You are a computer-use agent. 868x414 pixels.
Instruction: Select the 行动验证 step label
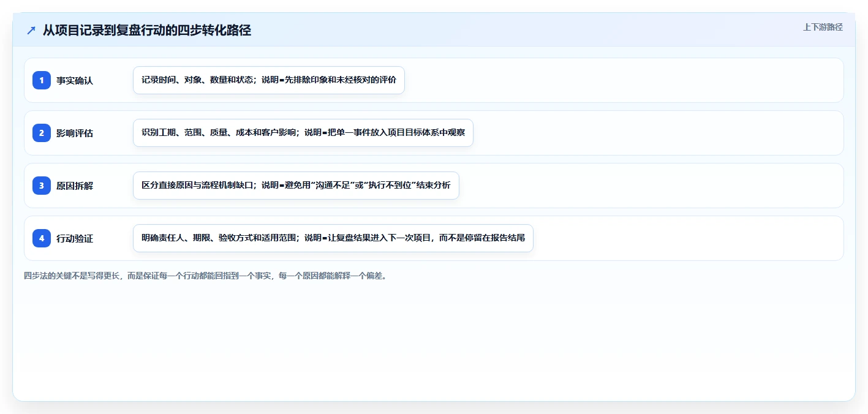75,238
